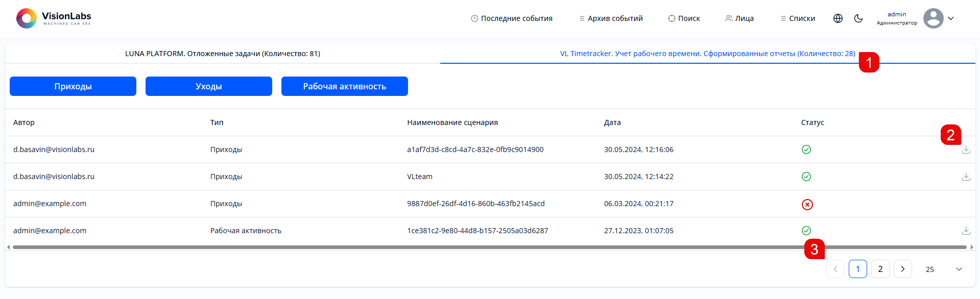980x299 pixels.
Task: Open Последние события menu item
Action: 512,18
